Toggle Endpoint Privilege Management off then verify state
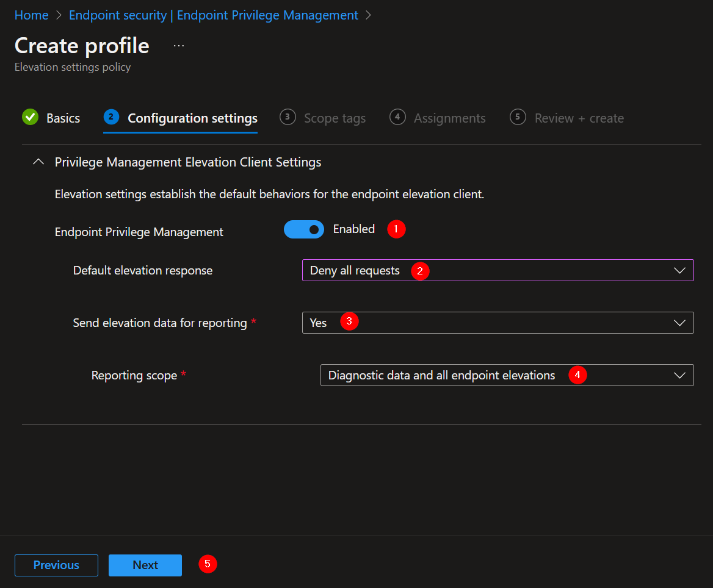 pos(304,229)
